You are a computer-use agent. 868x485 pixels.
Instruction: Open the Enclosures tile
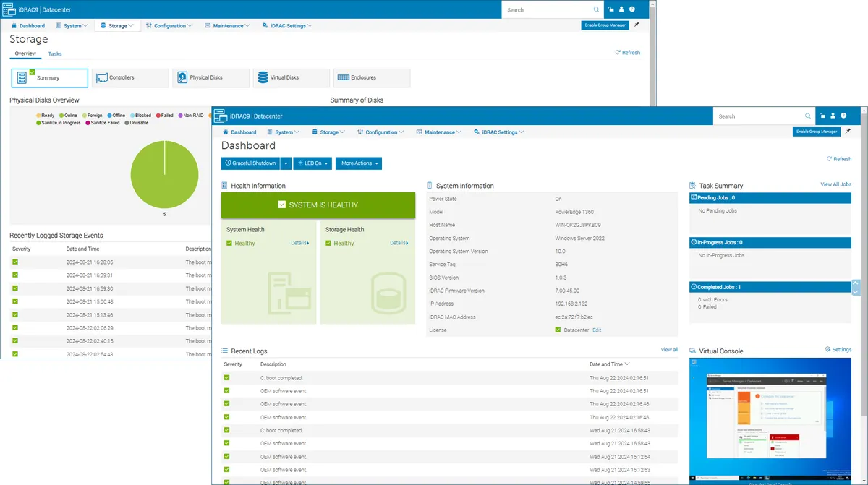372,77
